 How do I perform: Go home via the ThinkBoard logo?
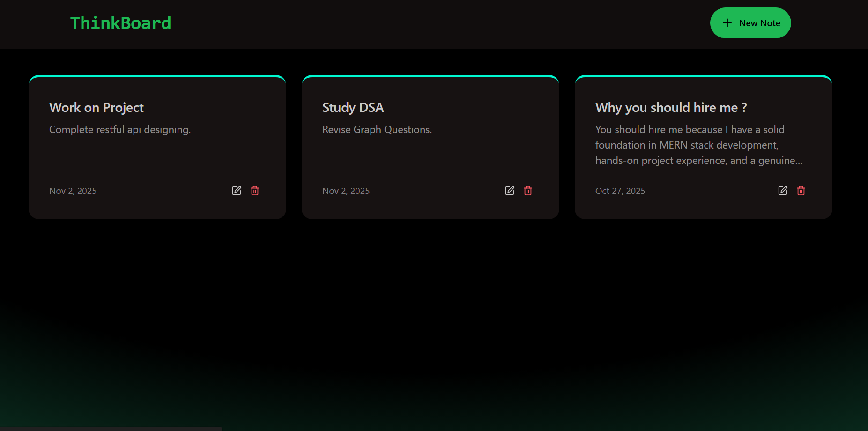coord(120,23)
